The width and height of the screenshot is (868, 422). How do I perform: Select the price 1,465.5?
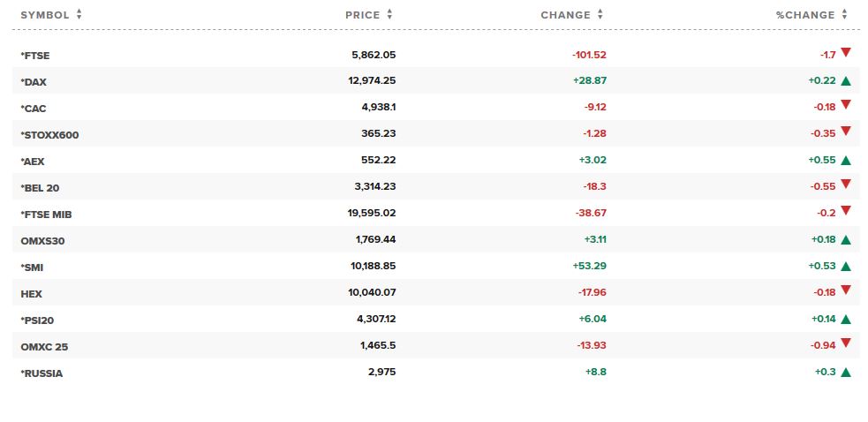click(x=378, y=345)
